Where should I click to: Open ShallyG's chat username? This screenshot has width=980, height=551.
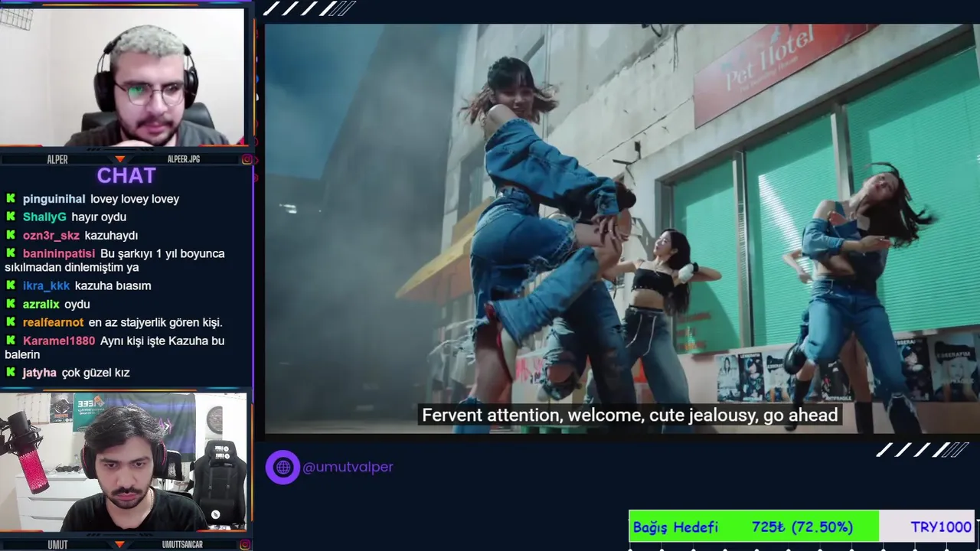point(44,217)
